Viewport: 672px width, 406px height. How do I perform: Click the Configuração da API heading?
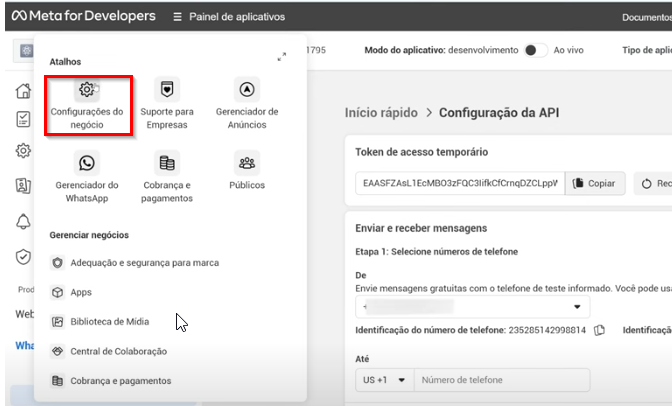point(499,113)
